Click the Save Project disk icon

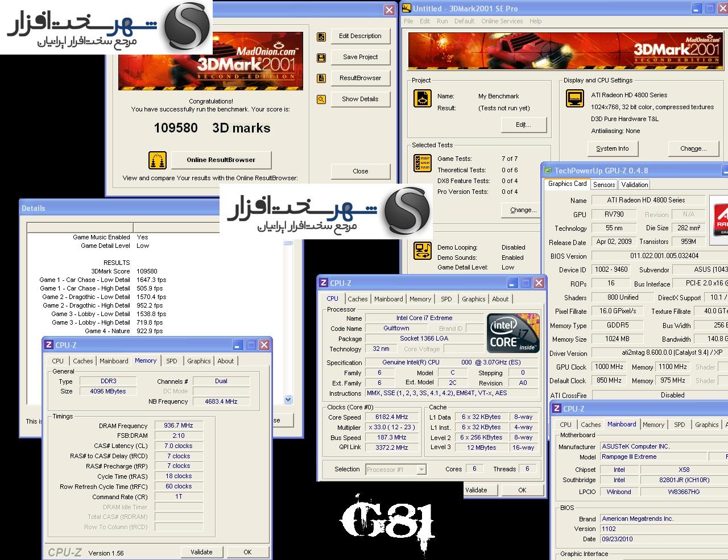pos(321,58)
